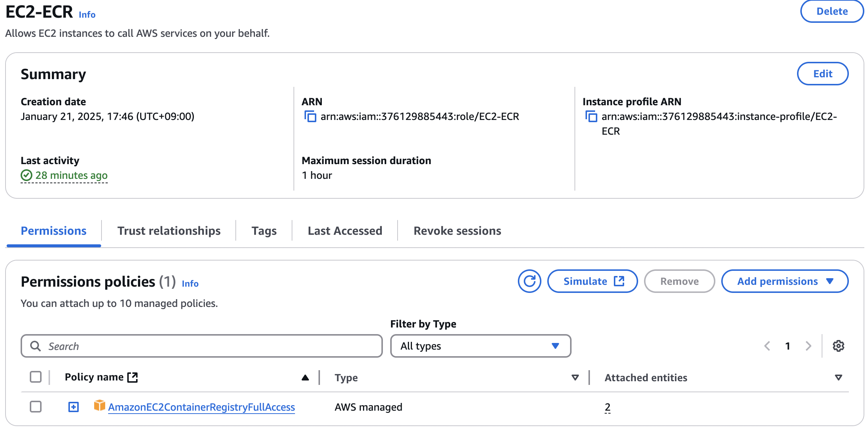Open the All types filter dropdown
Viewport: 868px width, 432px height.
(480, 346)
